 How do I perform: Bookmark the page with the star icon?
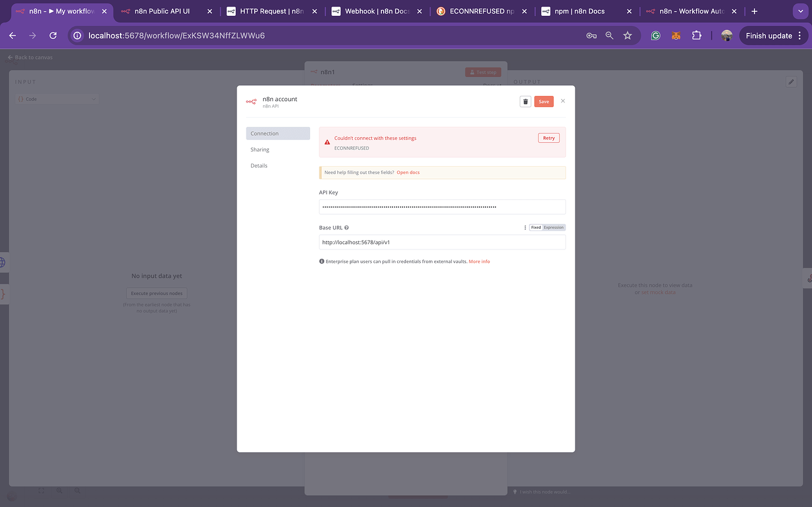coord(628,35)
